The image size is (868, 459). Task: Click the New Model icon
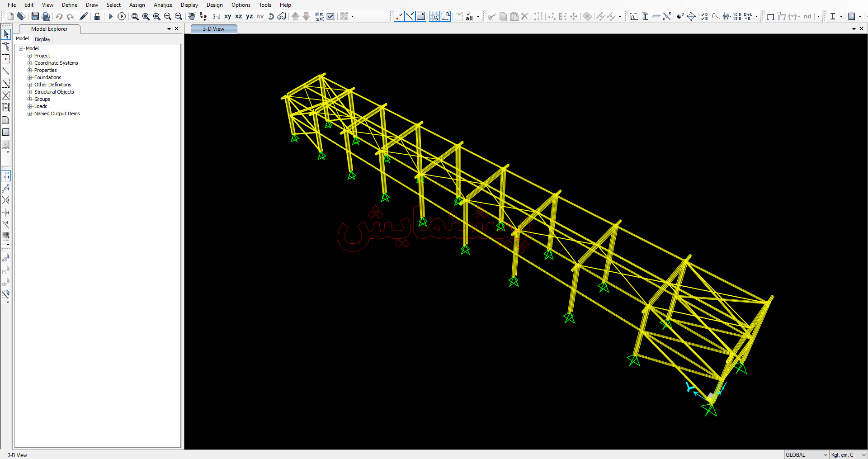(x=10, y=16)
